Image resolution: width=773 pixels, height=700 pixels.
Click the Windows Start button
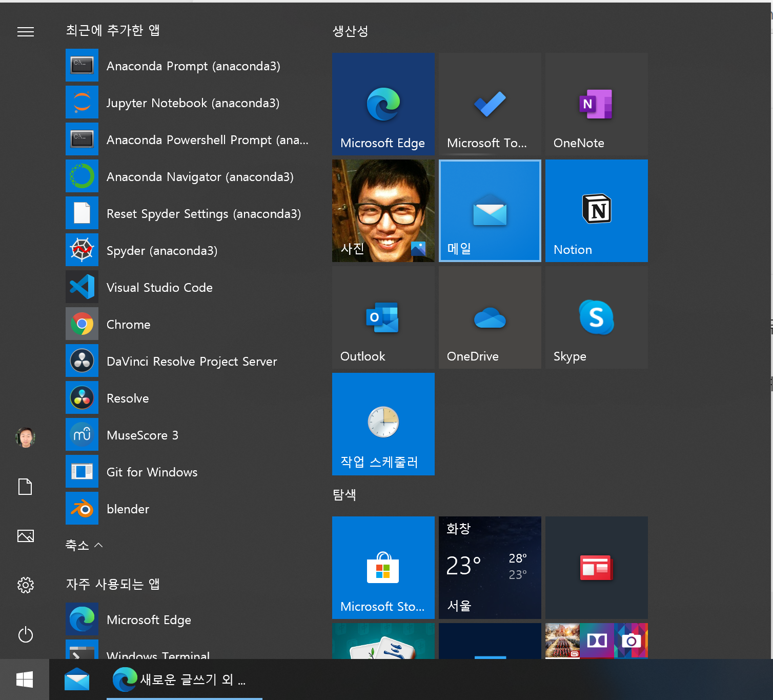click(x=25, y=679)
